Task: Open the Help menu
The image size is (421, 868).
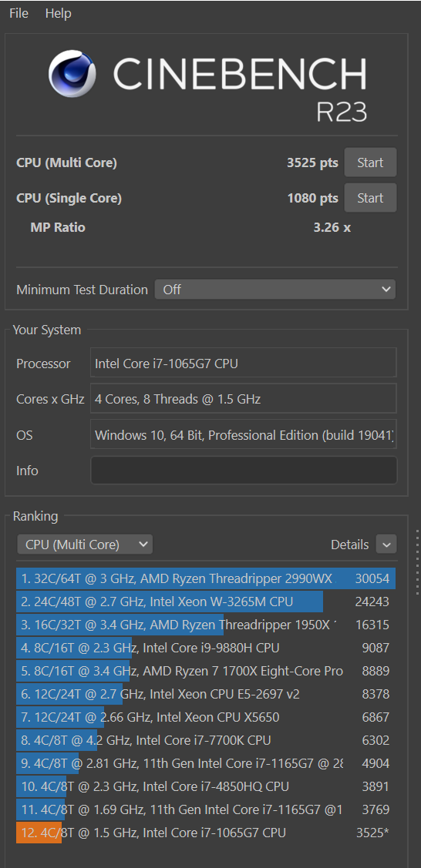Action: pyautogui.click(x=58, y=13)
